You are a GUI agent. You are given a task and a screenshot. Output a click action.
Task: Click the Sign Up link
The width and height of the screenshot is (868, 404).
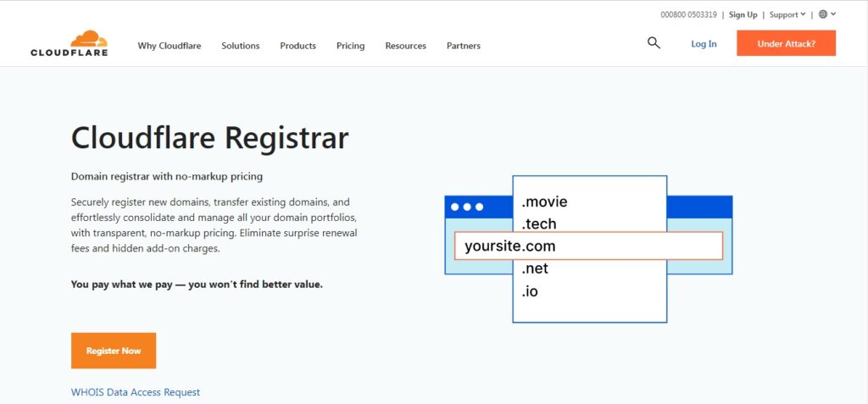(x=743, y=15)
